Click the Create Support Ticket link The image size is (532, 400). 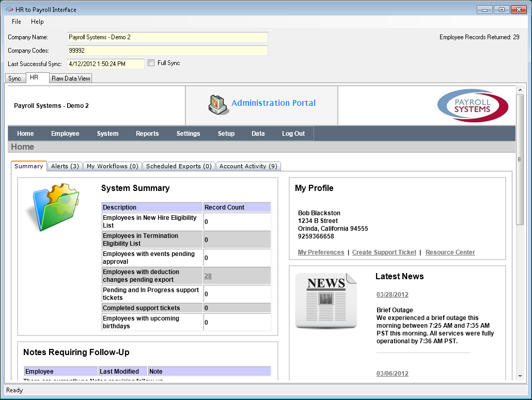[x=384, y=252]
